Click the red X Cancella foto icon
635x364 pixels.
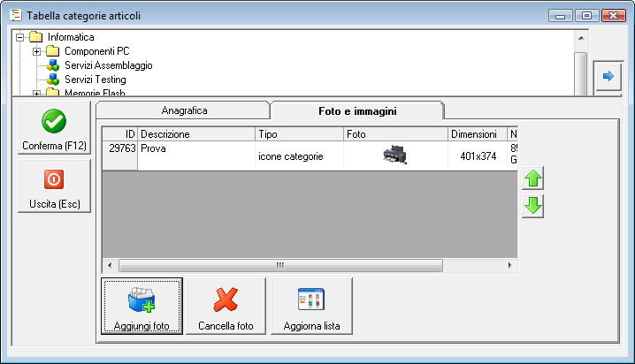(x=226, y=300)
